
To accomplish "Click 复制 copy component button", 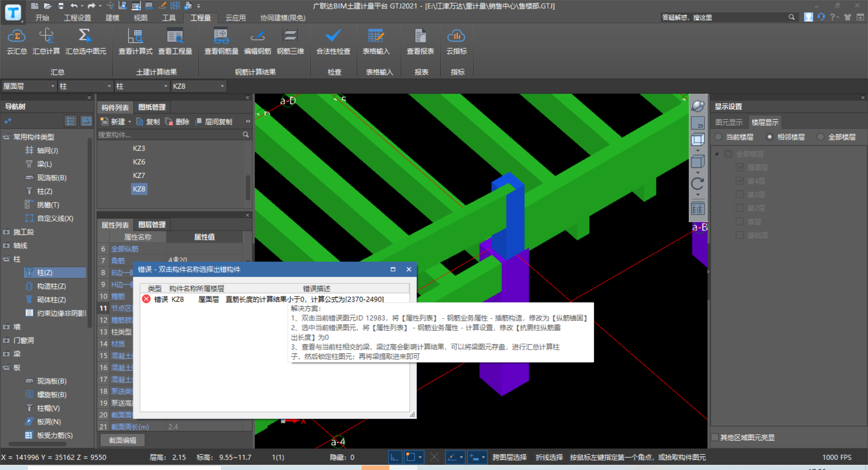I will (148, 122).
